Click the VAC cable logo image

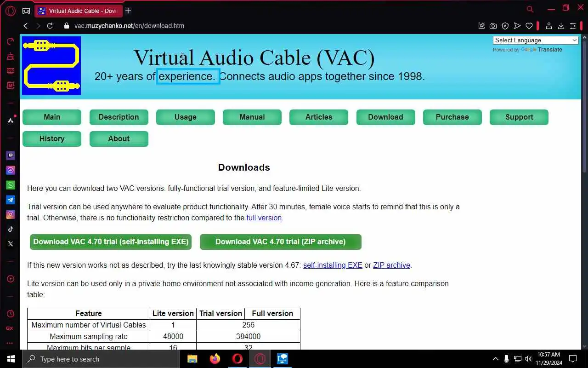[51, 66]
